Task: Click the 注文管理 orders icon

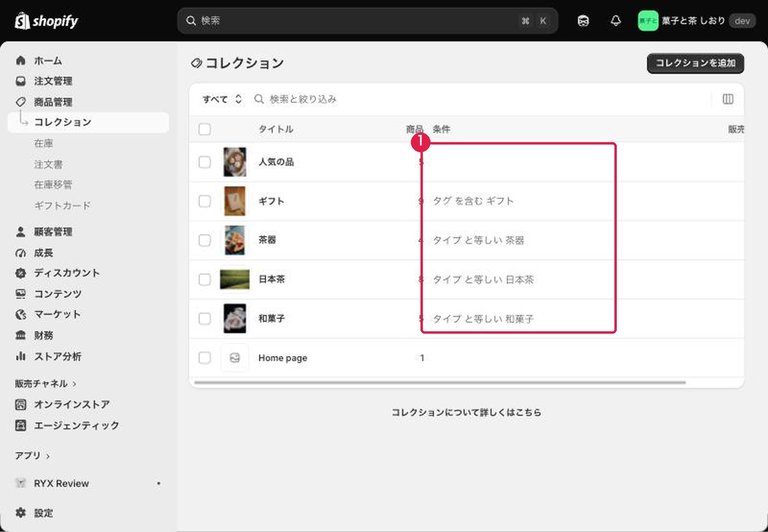Action: (21, 81)
